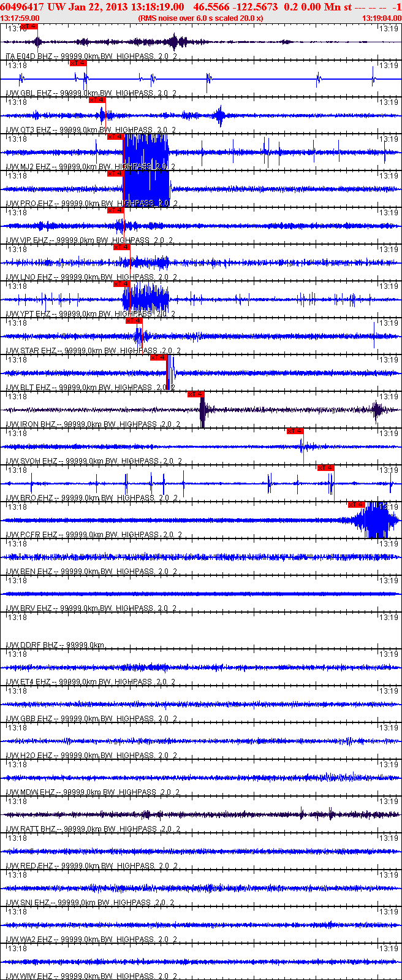Select the red pick flag on UW PRO trace

point(116,174)
